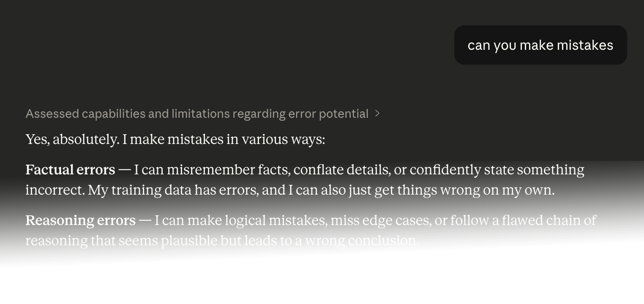
Task: Expand the 'Assessed capabilities and limitations' thought summary
Action: coord(197,114)
